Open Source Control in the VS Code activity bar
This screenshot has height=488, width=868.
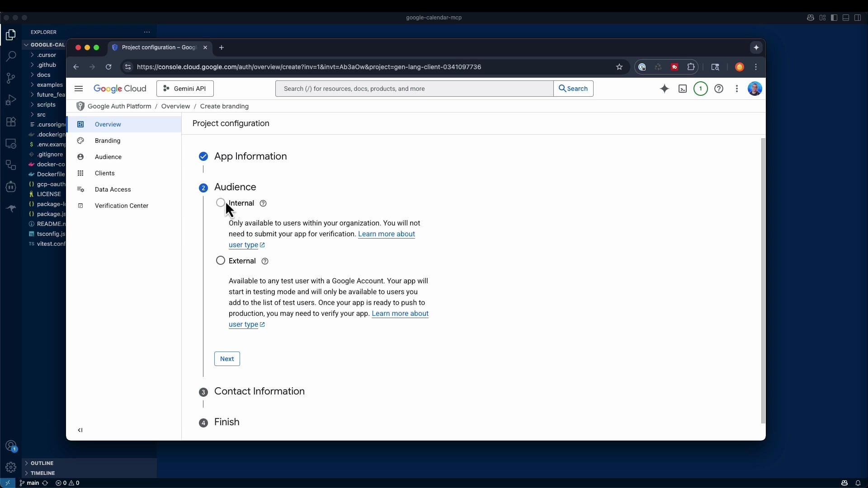click(11, 78)
